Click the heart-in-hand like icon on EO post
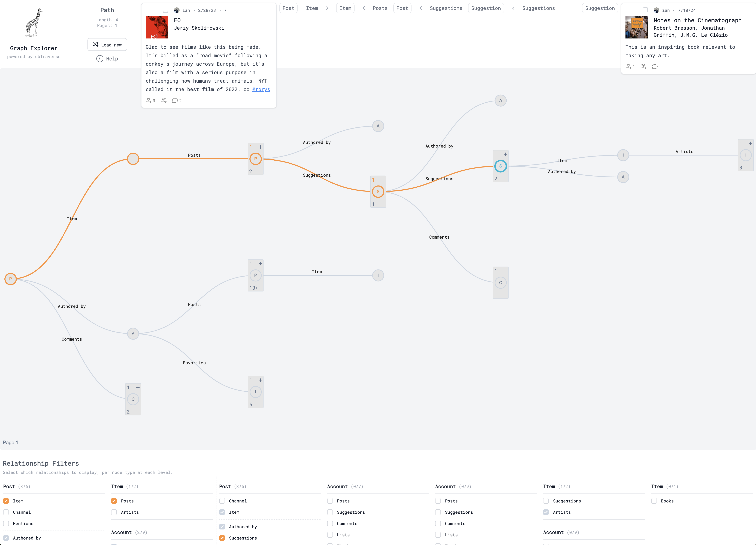Image resolution: width=756 pixels, height=545 pixels. coord(149,101)
